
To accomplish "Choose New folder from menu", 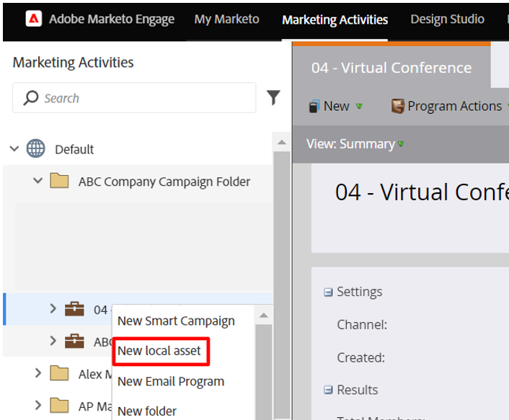I will [x=147, y=411].
